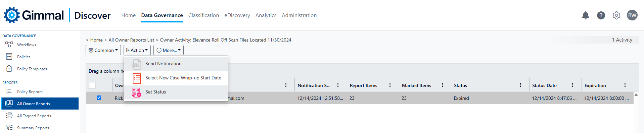Open the More... dropdown
The image size is (644, 133).
tap(169, 50)
